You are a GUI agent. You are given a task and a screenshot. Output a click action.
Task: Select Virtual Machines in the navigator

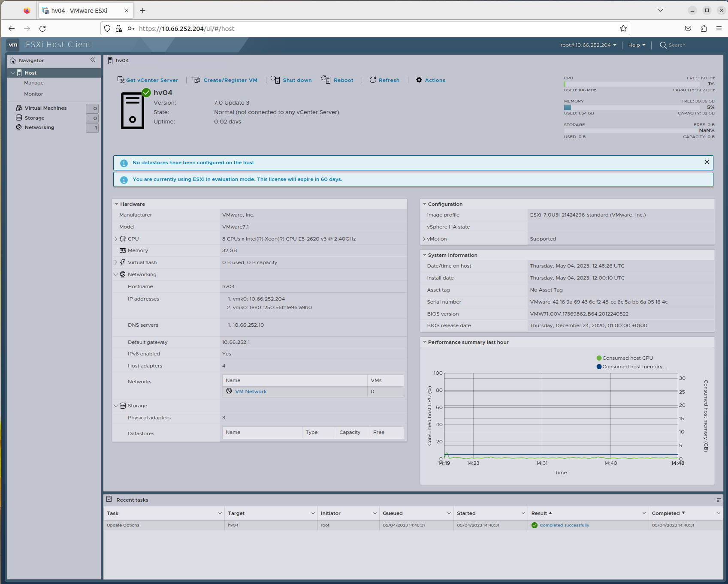[45, 108]
